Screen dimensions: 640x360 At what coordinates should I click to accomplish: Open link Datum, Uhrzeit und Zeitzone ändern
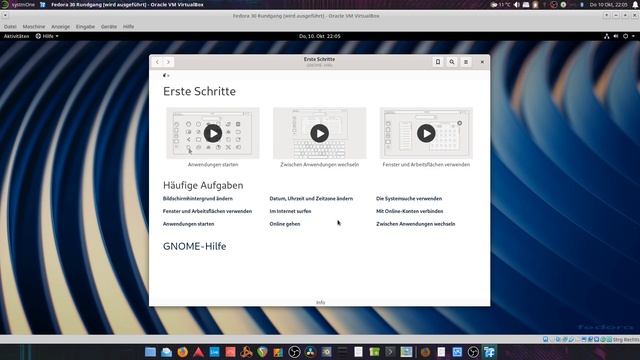(311, 199)
